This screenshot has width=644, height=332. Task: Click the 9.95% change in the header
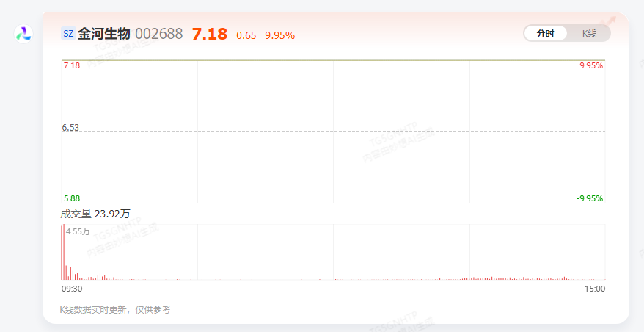click(279, 35)
